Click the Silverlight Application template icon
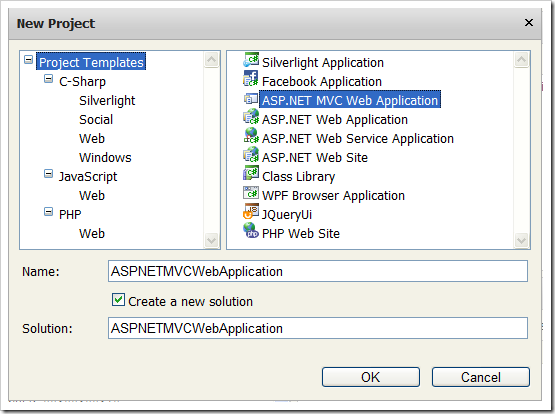Viewport: 555px width, 414px height. (x=251, y=60)
